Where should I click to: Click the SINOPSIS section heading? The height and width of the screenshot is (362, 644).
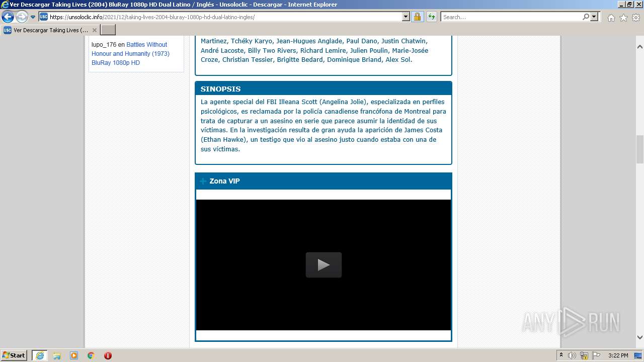[220, 89]
